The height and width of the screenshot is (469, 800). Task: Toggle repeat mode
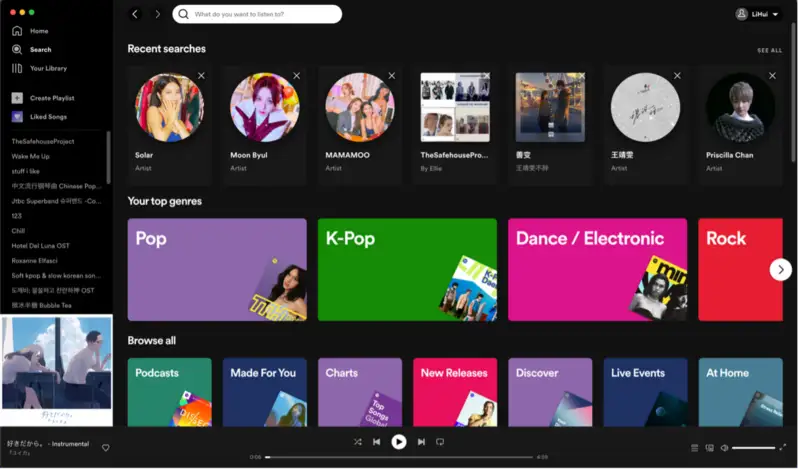[440, 441]
